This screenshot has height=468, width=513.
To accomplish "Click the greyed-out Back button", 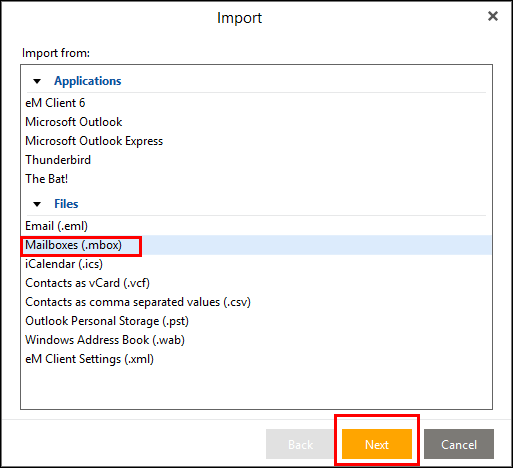I will (300, 444).
